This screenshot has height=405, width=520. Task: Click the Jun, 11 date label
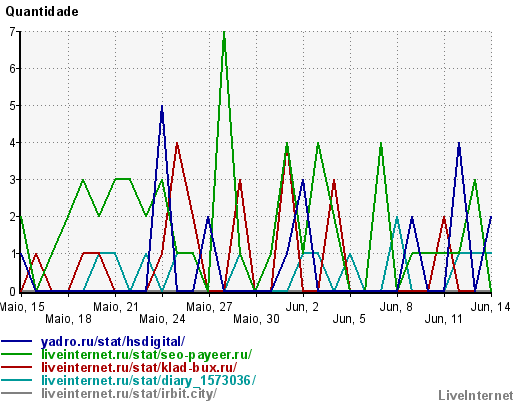point(444,319)
